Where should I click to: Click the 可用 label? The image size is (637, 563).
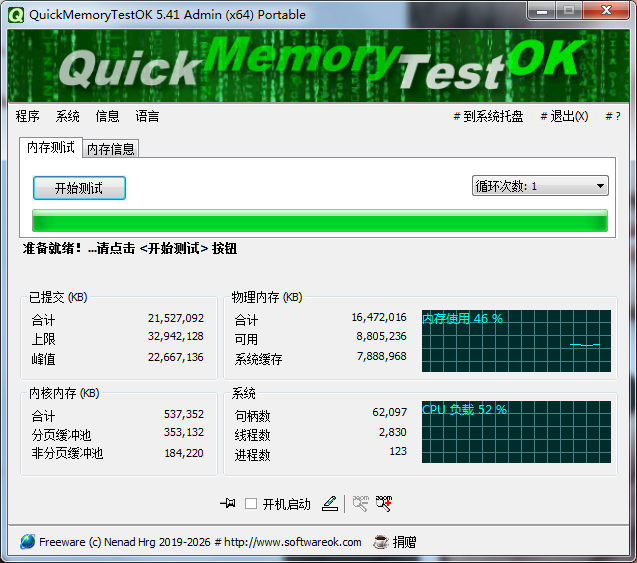click(246, 340)
